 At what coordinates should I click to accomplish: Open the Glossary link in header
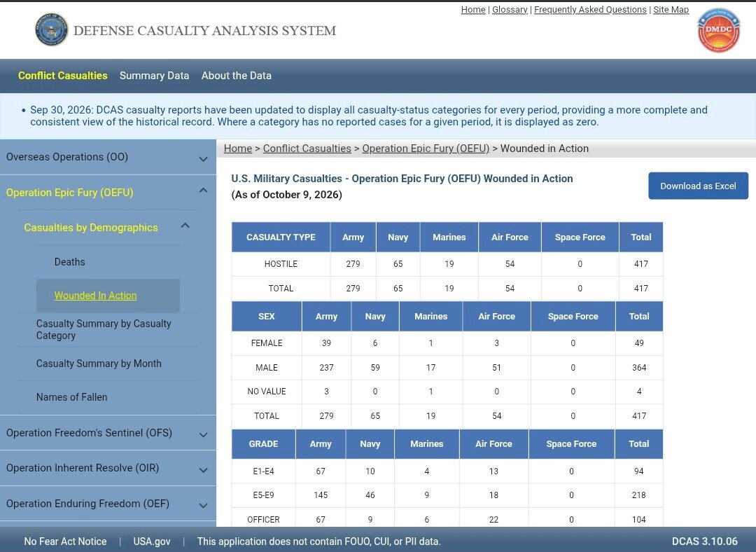coord(510,10)
